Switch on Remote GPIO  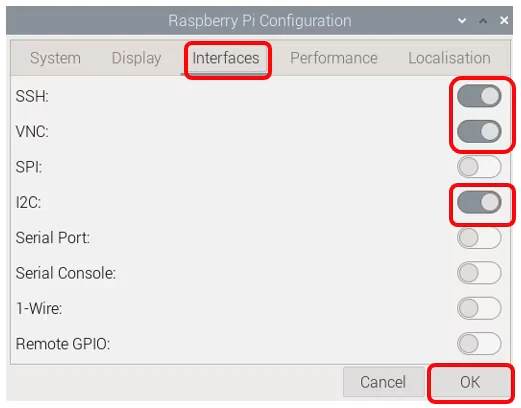pyautogui.click(x=479, y=344)
